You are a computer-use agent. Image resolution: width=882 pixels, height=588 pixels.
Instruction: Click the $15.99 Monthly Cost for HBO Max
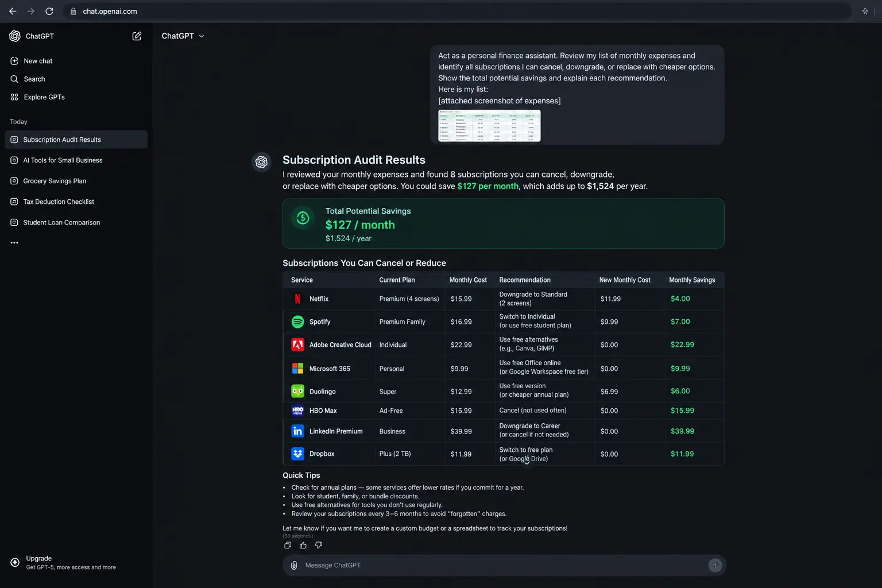tap(461, 411)
